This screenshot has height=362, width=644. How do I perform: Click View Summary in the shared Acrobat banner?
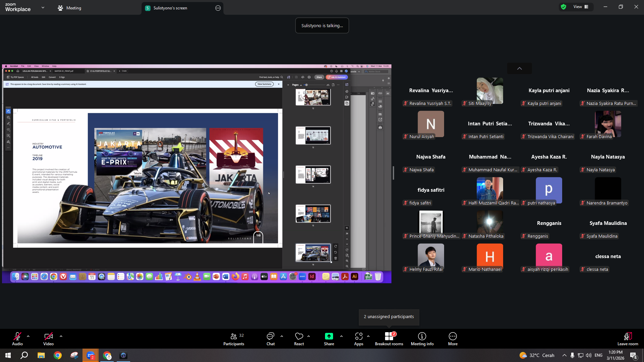(x=264, y=84)
